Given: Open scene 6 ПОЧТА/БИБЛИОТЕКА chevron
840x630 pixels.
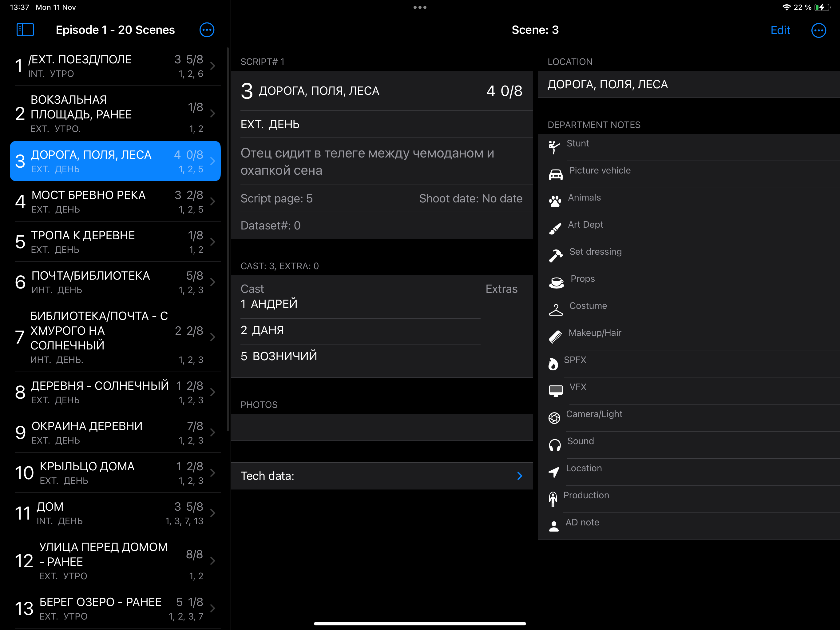Looking at the screenshot, I should (213, 282).
